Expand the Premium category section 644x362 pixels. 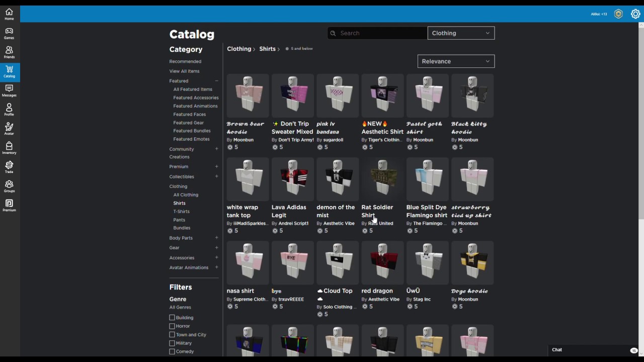pyautogui.click(x=217, y=166)
